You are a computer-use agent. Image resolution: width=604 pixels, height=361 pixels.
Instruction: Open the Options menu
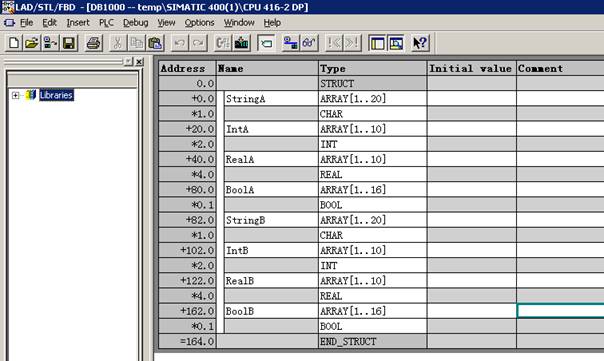pyautogui.click(x=199, y=23)
